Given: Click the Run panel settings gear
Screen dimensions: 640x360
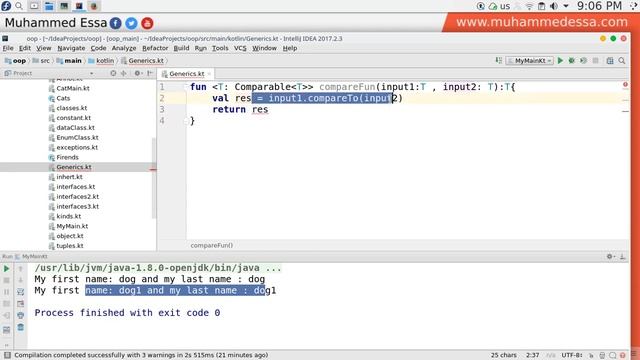Looking at the screenshot, I should click(610, 256).
